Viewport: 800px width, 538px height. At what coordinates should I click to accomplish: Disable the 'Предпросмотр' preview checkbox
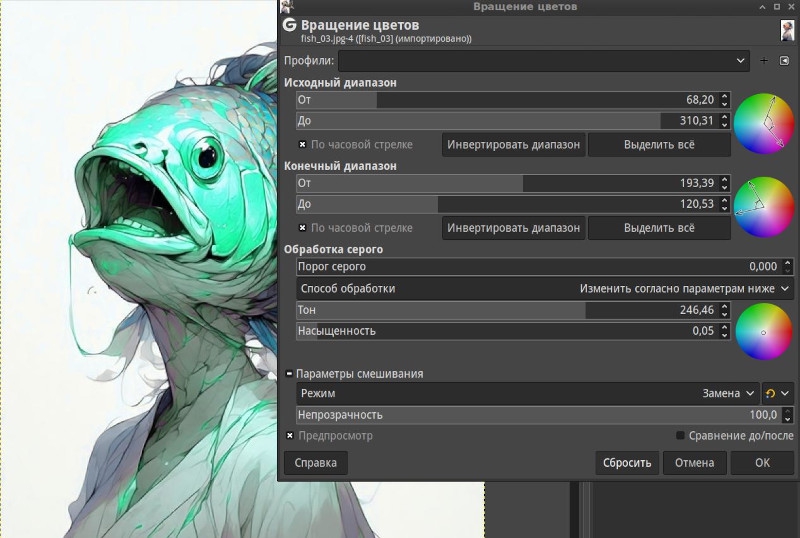(x=290, y=436)
